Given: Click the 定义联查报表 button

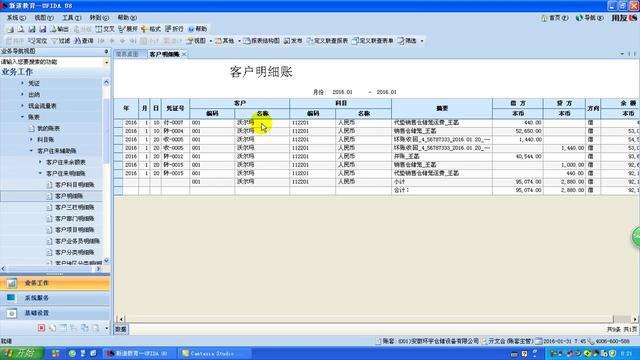Looking at the screenshot, I should (x=327, y=41).
